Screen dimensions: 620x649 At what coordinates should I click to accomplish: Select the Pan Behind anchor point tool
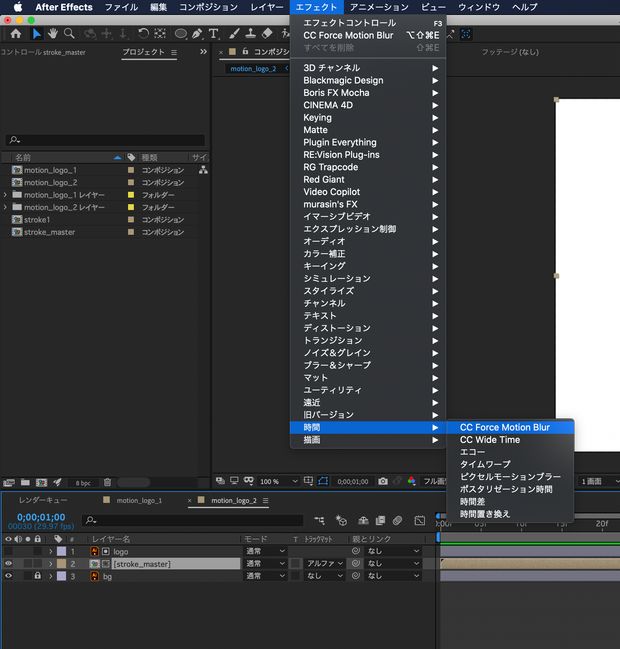click(x=160, y=34)
